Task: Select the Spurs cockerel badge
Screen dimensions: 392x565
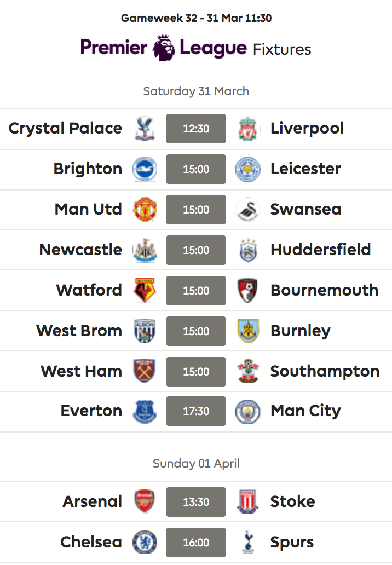Action: 248,541
